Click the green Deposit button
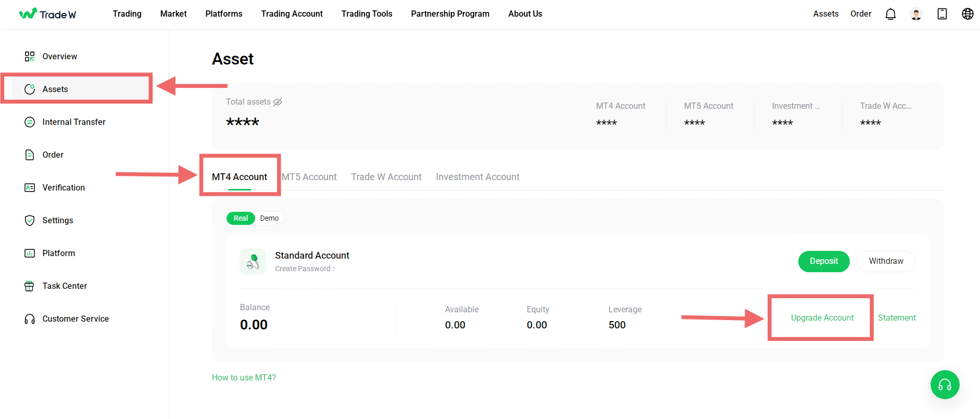 click(824, 261)
